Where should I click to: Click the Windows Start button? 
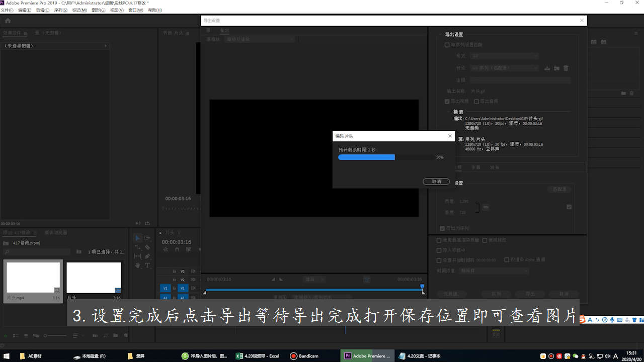point(6,356)
